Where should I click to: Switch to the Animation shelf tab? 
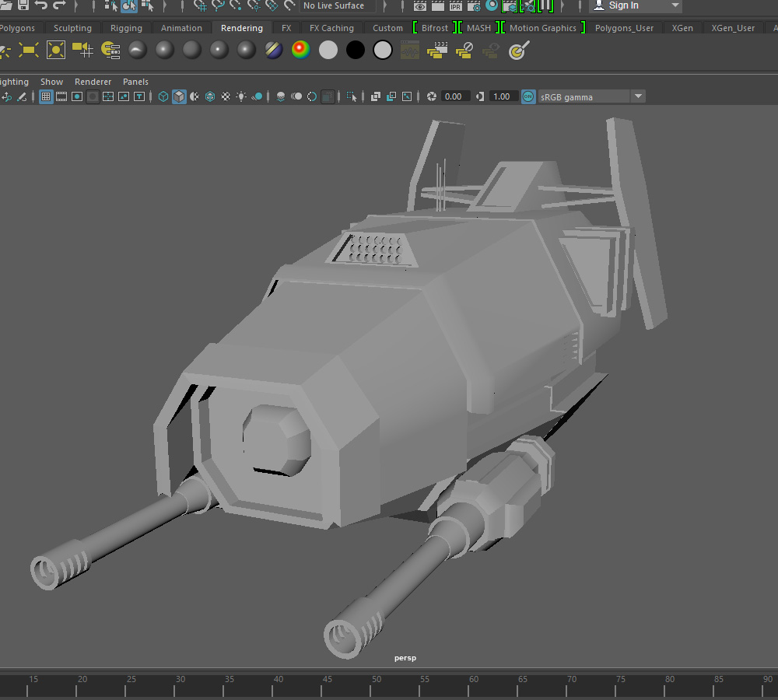[181, 28]
